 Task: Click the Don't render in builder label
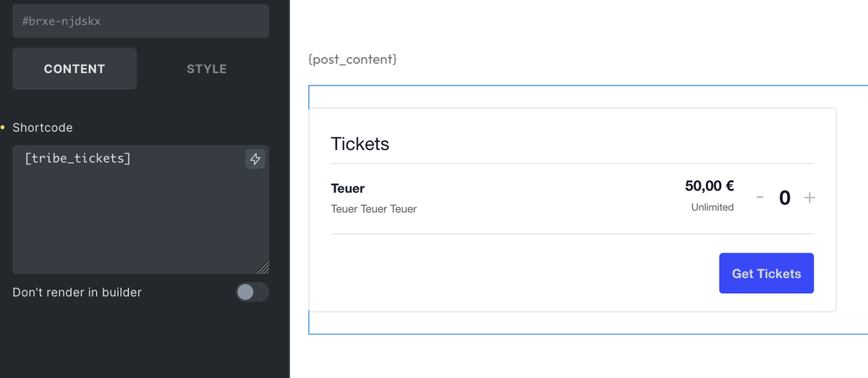(x=77, y=293)
